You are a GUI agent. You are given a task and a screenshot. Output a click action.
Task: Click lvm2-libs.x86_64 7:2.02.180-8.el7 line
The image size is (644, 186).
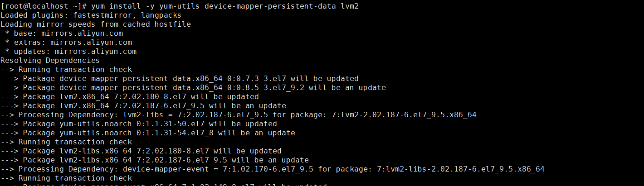click(x=141, y=151)
